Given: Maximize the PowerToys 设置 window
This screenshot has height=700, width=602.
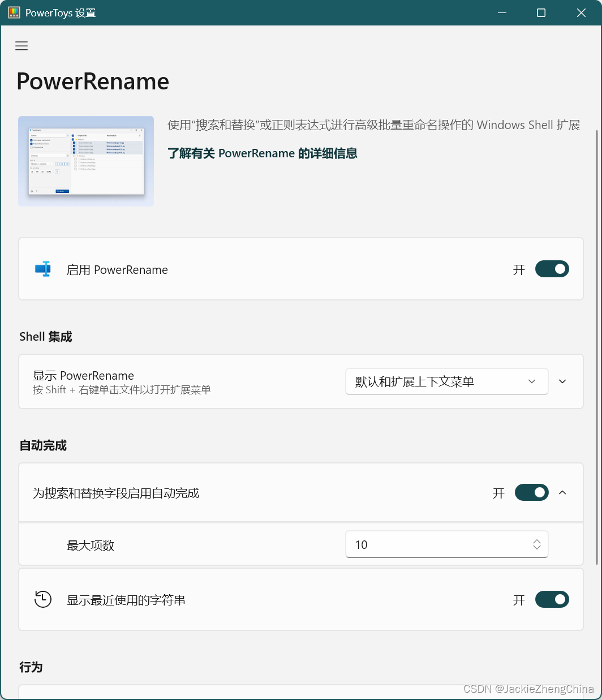Looking at the screenshot, I should (541, 12).
